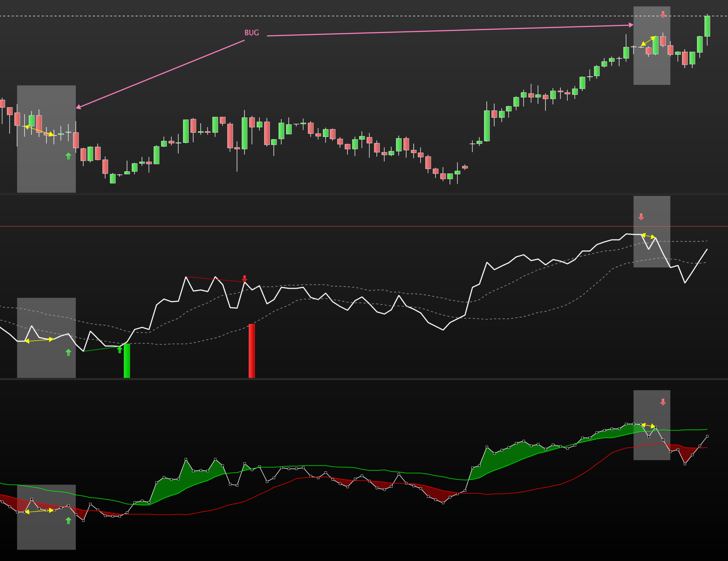Click the tall green vertical signal bar
728x561 pixels.
(127, 361)
